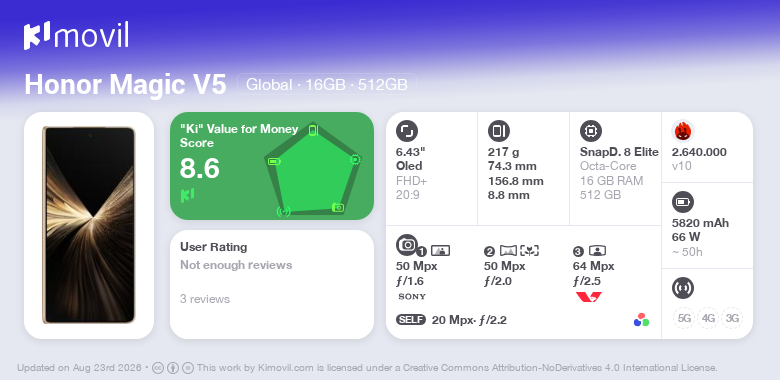Click the main camera icon
The image size is (780, 380).
point(407,244)
